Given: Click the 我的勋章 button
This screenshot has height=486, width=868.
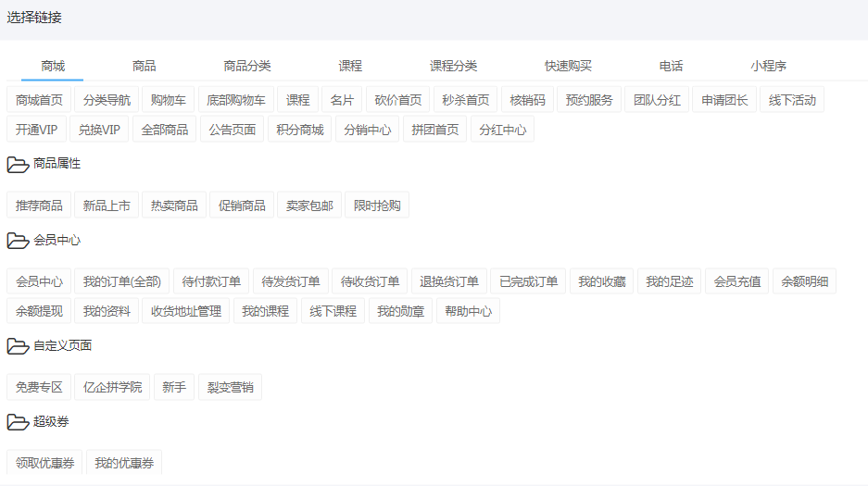Looking at the screenshot, I should (400, 311).
